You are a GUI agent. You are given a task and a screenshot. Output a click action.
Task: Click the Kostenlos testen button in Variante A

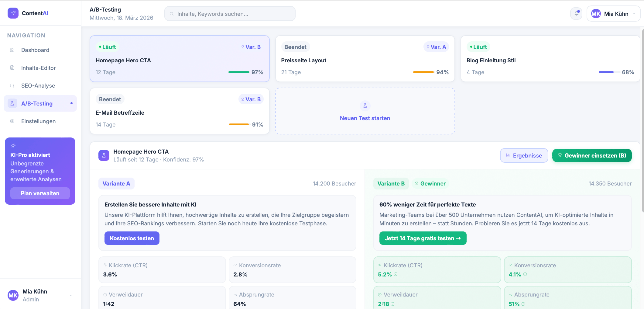[132, 238]
